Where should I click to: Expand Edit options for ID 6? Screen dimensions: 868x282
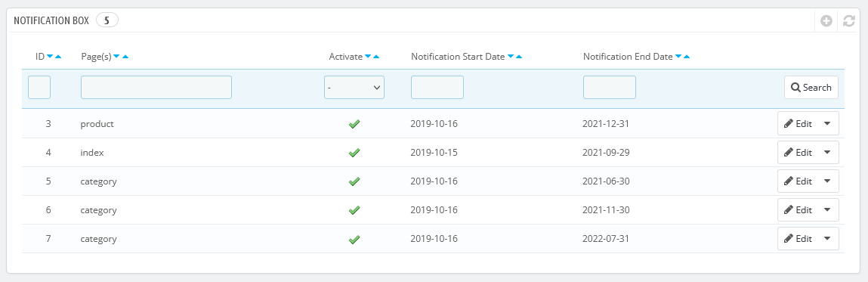827,210
